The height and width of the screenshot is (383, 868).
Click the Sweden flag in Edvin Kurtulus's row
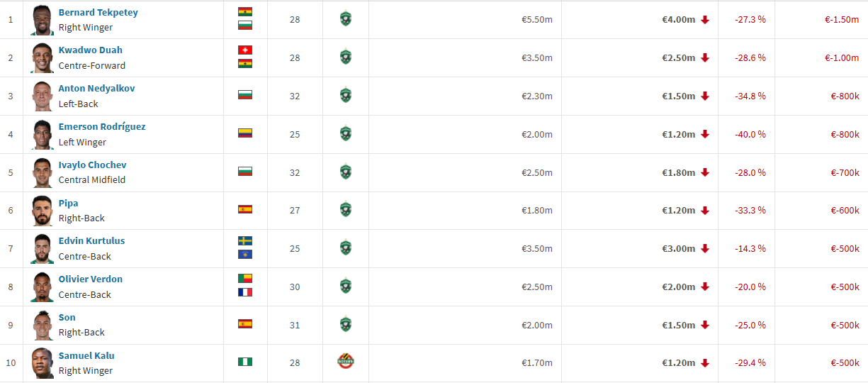(x=245, y=241)
